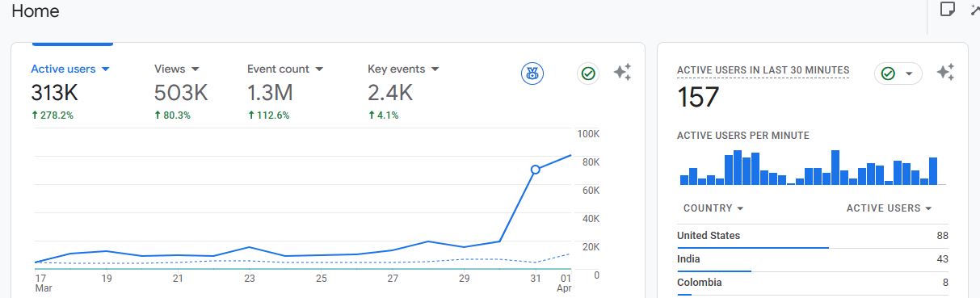This screenshot has width=980, height=298.
Task: Click the 4.1% increase indicator
Action: pos(383,115)
